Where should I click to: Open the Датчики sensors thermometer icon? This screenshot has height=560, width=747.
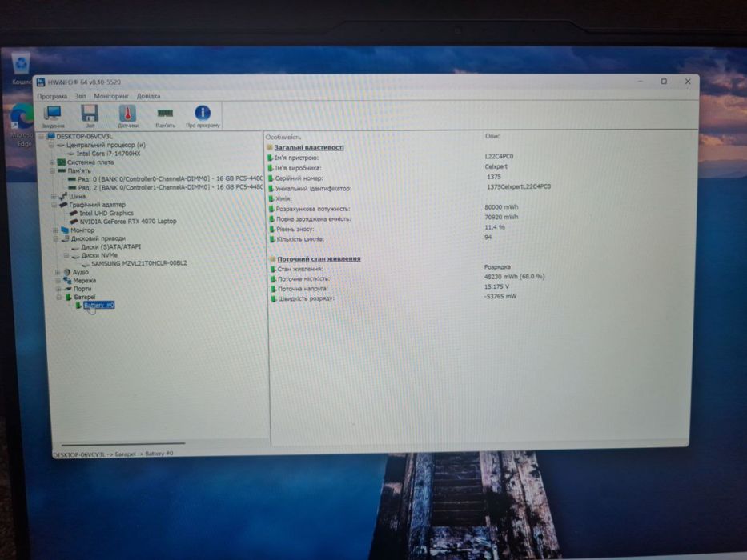(127, 117)
